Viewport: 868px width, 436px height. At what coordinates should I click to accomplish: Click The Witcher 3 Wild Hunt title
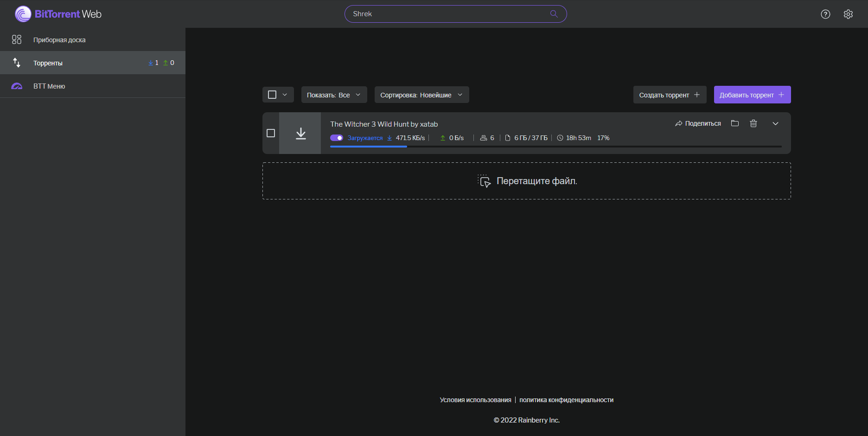384,124
